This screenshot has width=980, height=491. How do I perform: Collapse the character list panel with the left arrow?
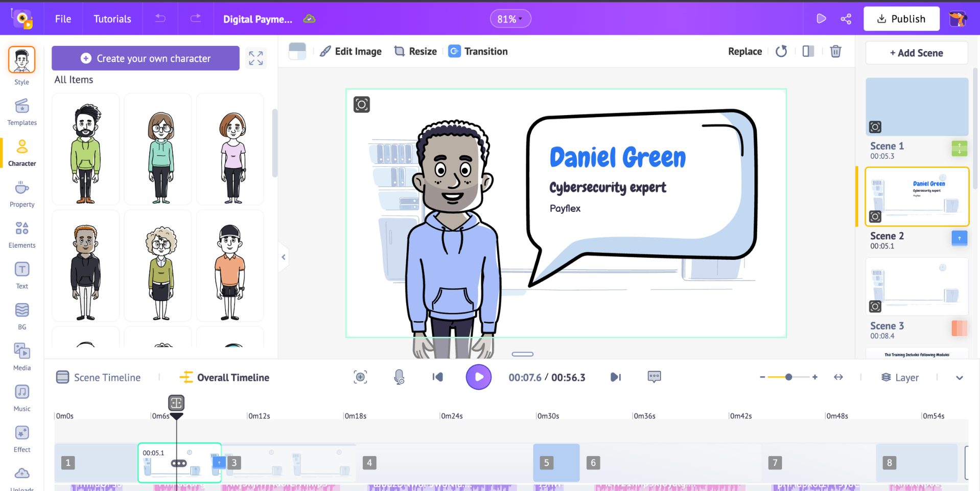284,257
